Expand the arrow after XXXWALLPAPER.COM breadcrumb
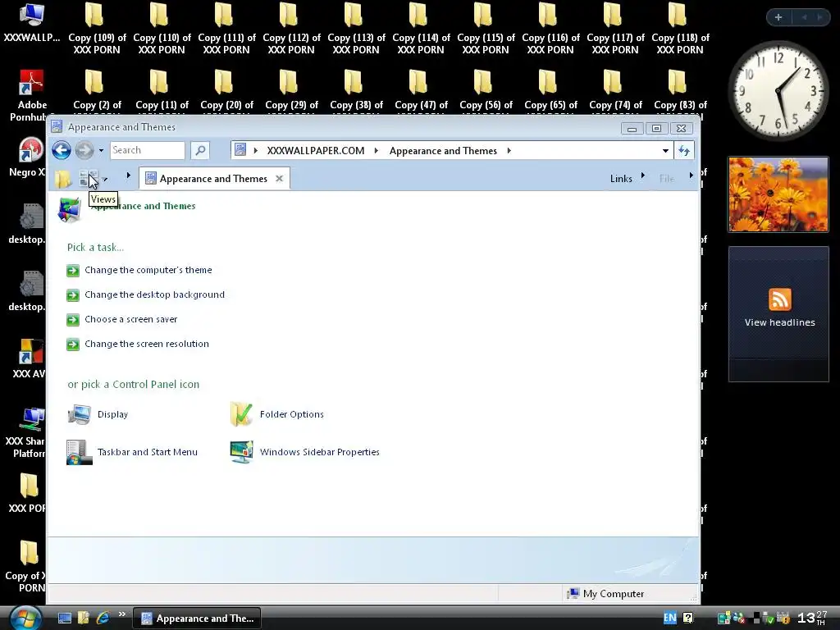Image resolution: width=840 pixels, height=630 pixels. point(376,151)
